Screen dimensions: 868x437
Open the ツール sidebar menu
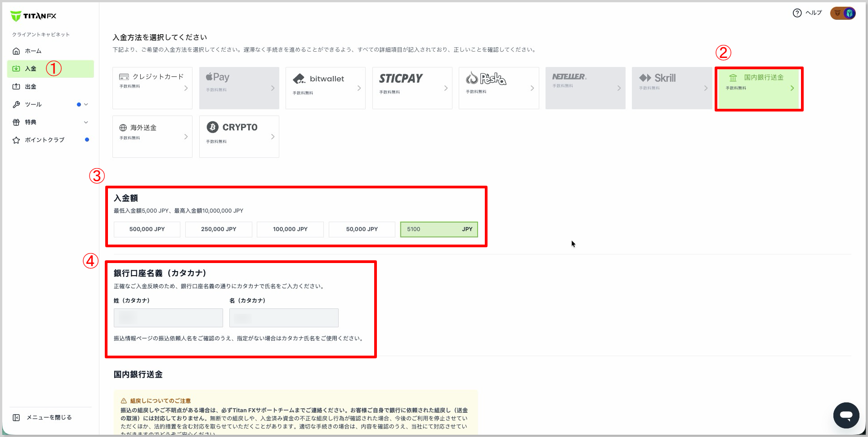click(50, 104)
